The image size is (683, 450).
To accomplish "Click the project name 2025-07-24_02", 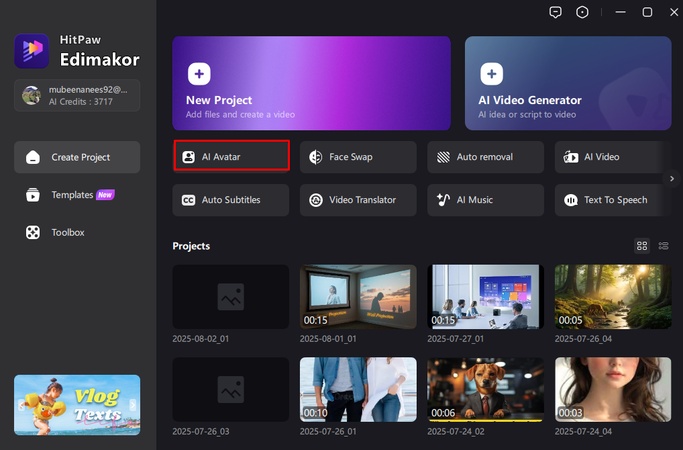I will pyautogui.click(x=456, y=431).
